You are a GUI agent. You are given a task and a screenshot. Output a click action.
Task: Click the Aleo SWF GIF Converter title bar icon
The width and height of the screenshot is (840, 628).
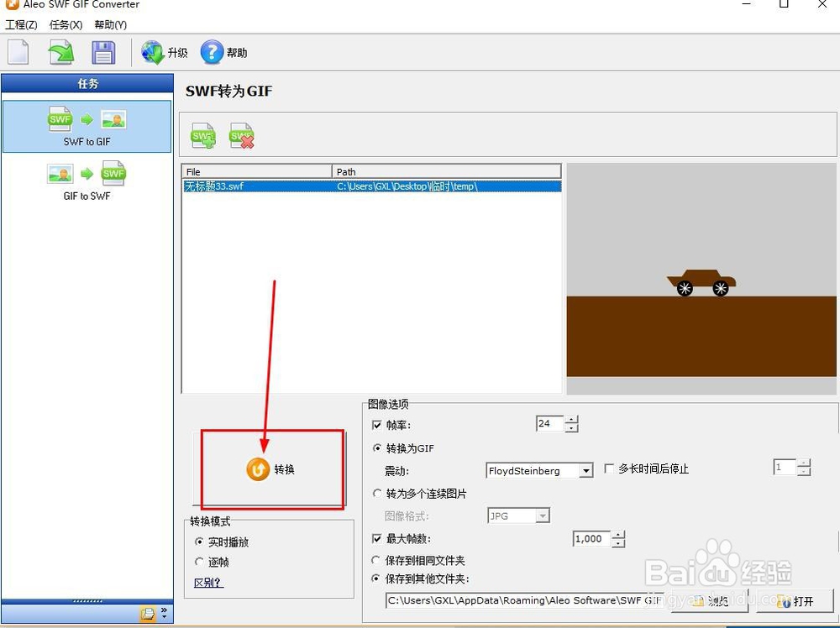coord(12,4)
